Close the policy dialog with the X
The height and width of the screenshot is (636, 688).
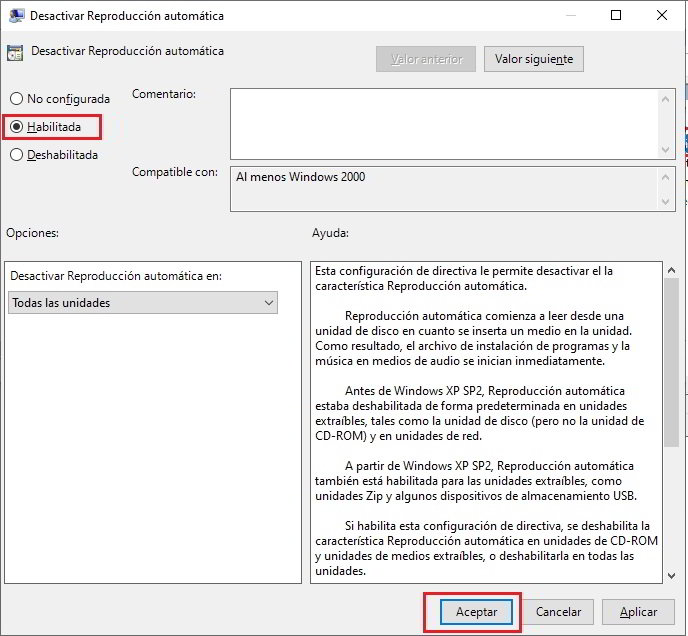[662, 16]
